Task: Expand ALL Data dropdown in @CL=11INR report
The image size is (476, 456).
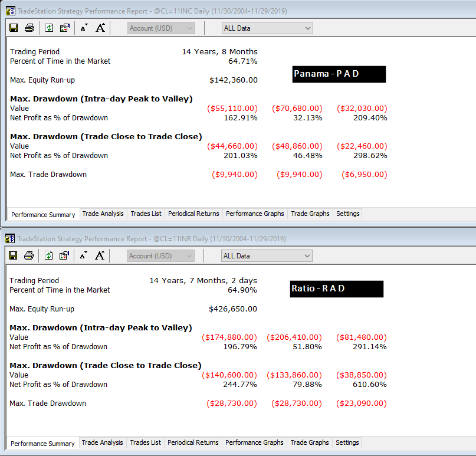Action: [x=307, y=256]
